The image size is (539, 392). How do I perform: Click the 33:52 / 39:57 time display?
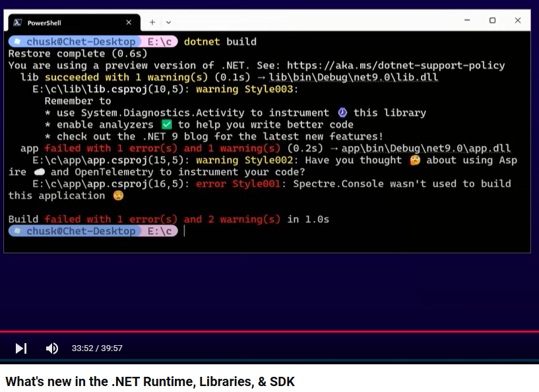[x=97, y=348]
